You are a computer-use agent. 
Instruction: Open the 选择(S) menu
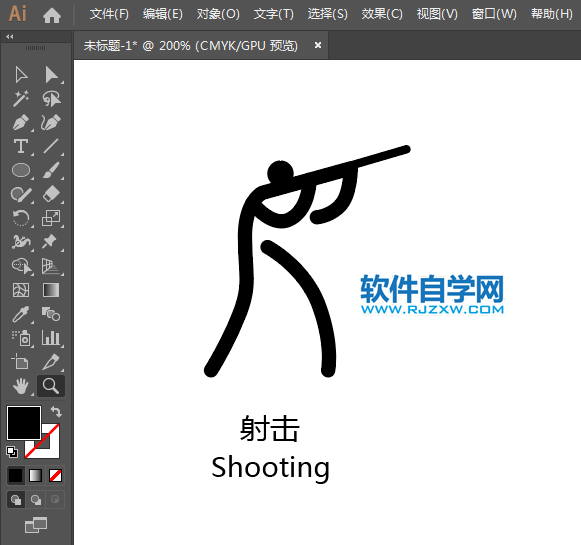point(328,14)
